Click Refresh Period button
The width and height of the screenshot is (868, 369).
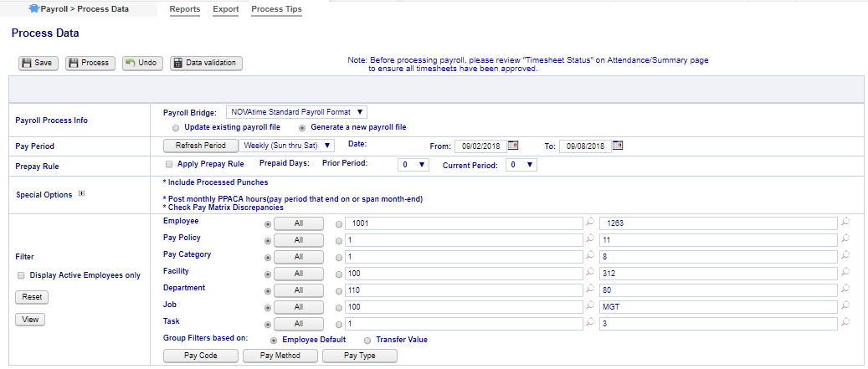(x=200, y=146)
